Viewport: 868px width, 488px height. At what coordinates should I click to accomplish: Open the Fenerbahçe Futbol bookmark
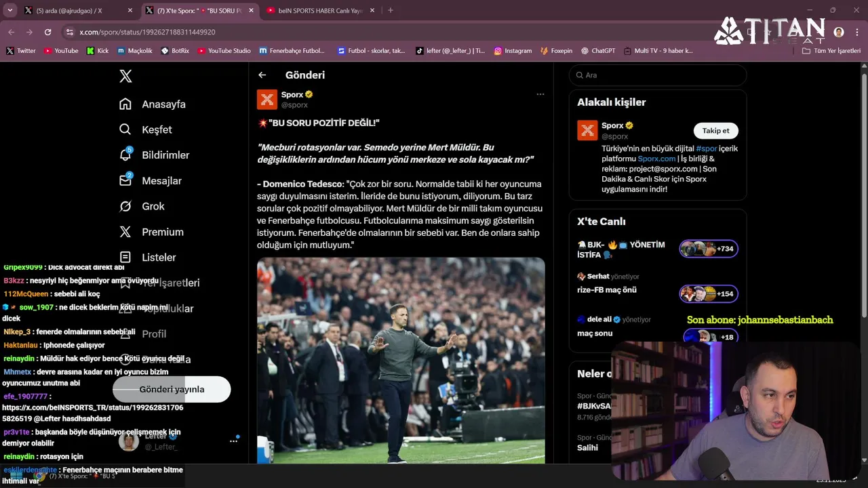pyautogui.click(x=292, y=51)
